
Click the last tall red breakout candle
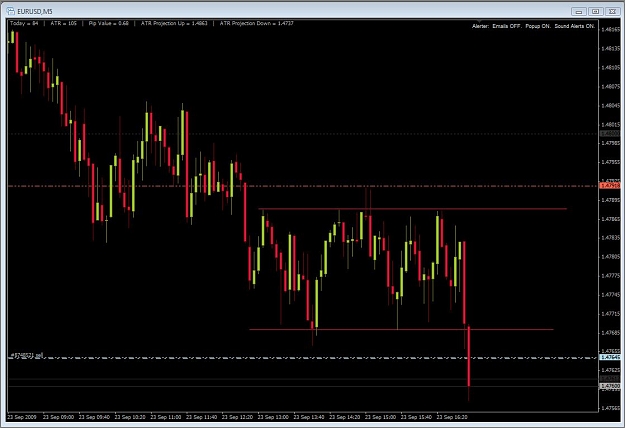click(469, 356)
